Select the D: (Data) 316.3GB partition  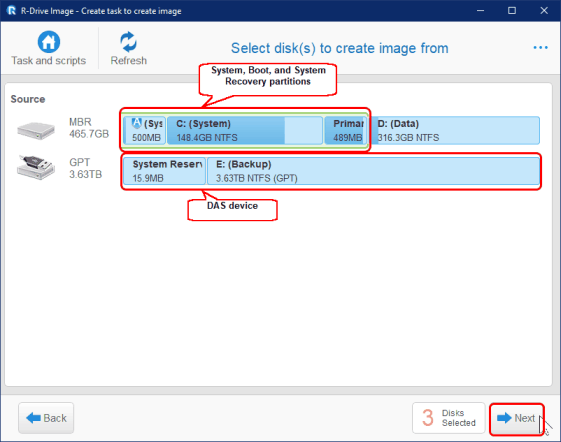[455, 130]
